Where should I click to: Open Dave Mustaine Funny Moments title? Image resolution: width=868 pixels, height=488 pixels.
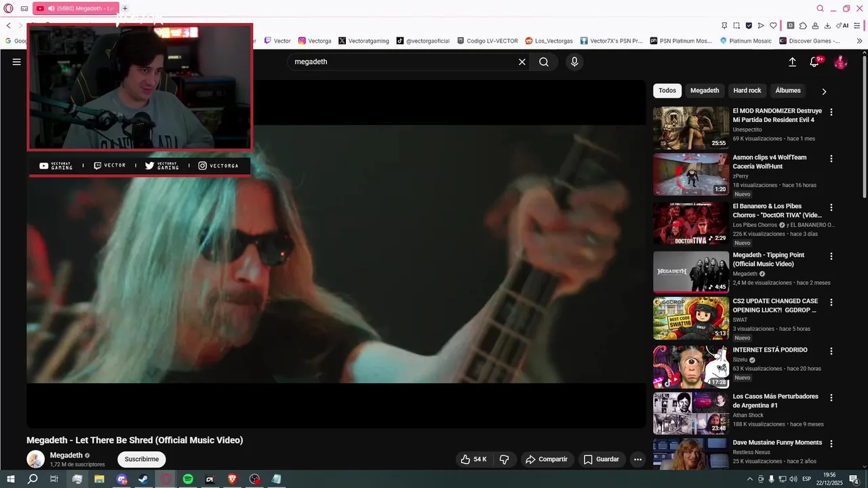click(x=777, y=443)
